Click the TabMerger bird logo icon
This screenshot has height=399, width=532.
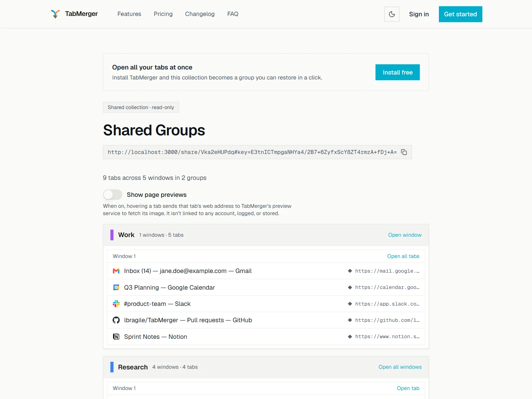click(x=55, y=14)
